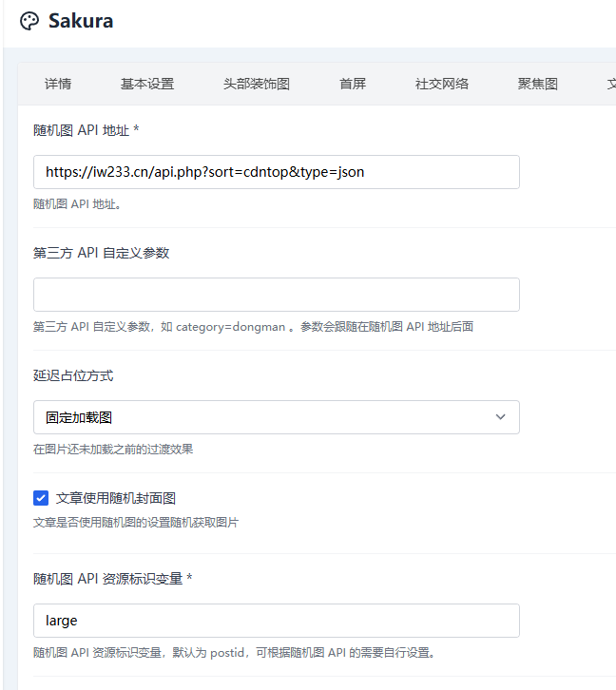
Task: Click the category=dongman hint text
Action: pyautogui.click(x=230, y=327)
